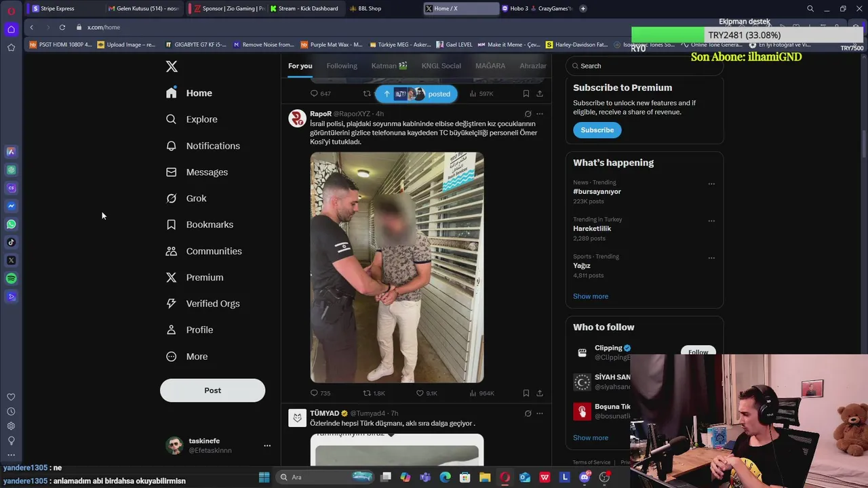Open the Türkiye MEG bookmark
This screenshot has height=488, width=868.
coord(401,45)
